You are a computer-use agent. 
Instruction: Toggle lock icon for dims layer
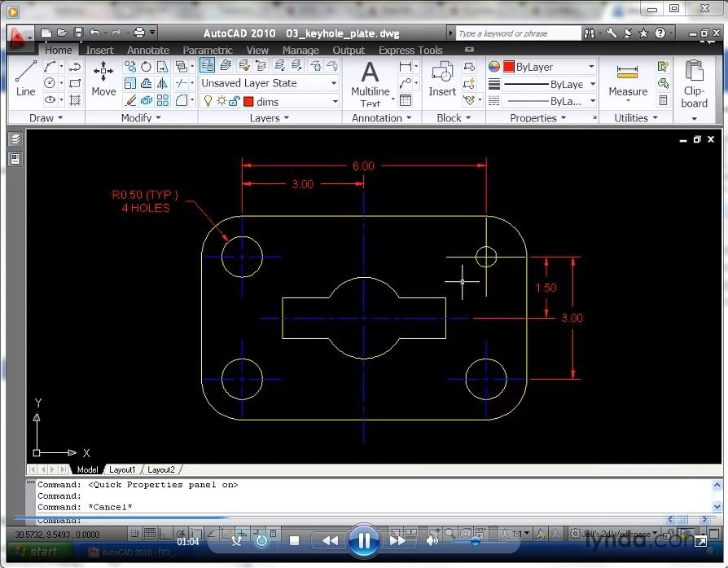[x=235, y=101]
